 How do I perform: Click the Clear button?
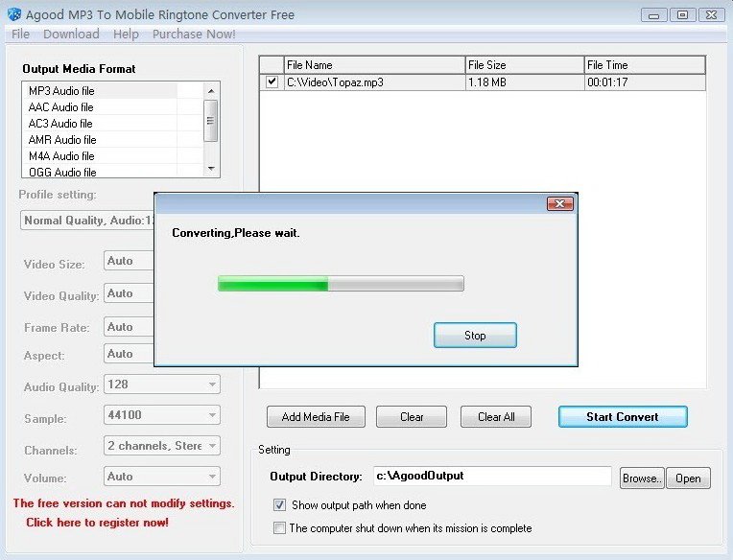pyautogui.click(x=412, y=416)
